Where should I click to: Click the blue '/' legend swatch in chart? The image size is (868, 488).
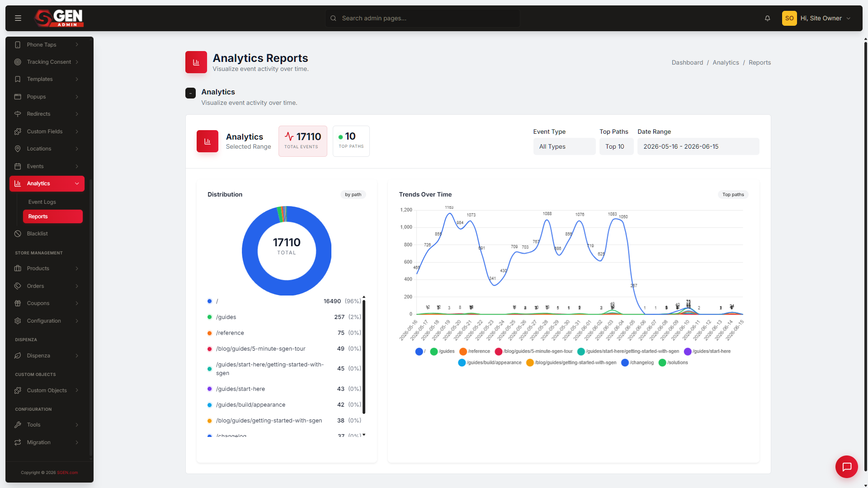(x=419, y=352)
